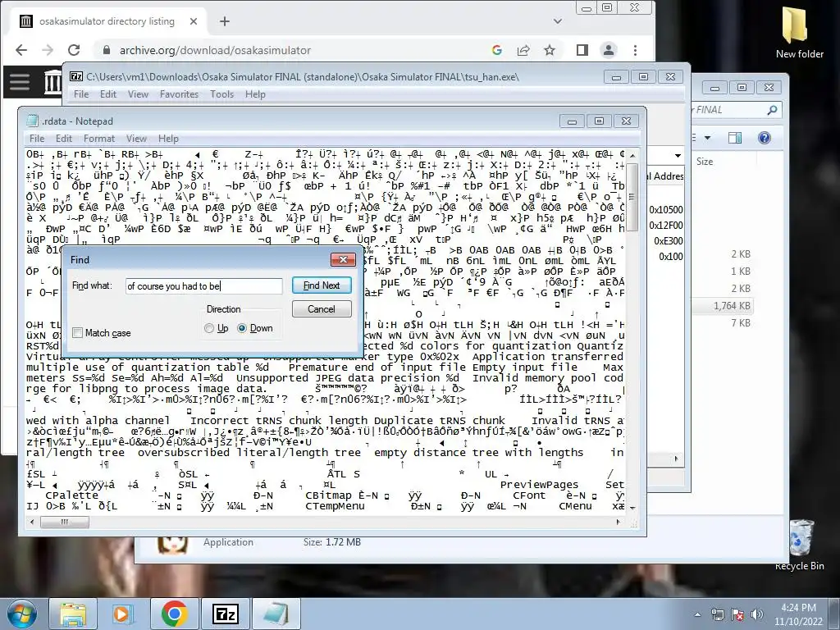This screenshot has width=840, height=630.
Task: Click Chrome back arrow button
Action: pos(21,50)
